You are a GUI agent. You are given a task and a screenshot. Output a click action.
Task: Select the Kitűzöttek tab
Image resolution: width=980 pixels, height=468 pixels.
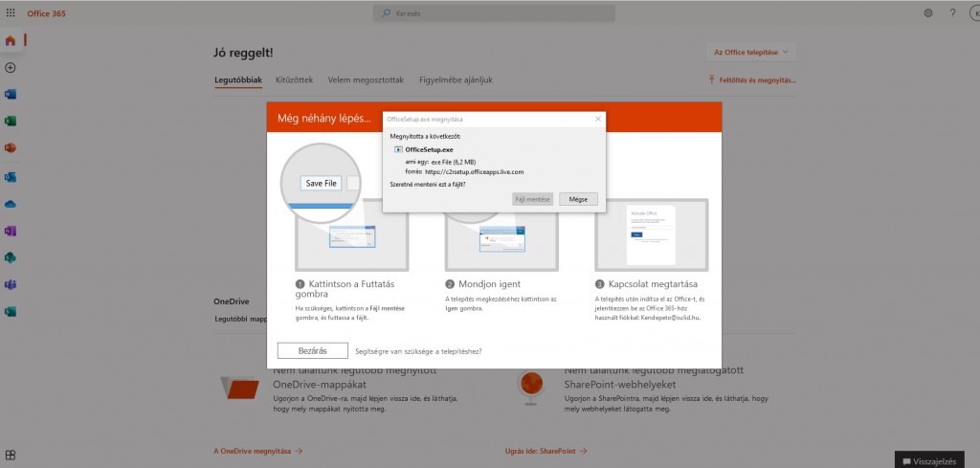click(x=295, y=80)
